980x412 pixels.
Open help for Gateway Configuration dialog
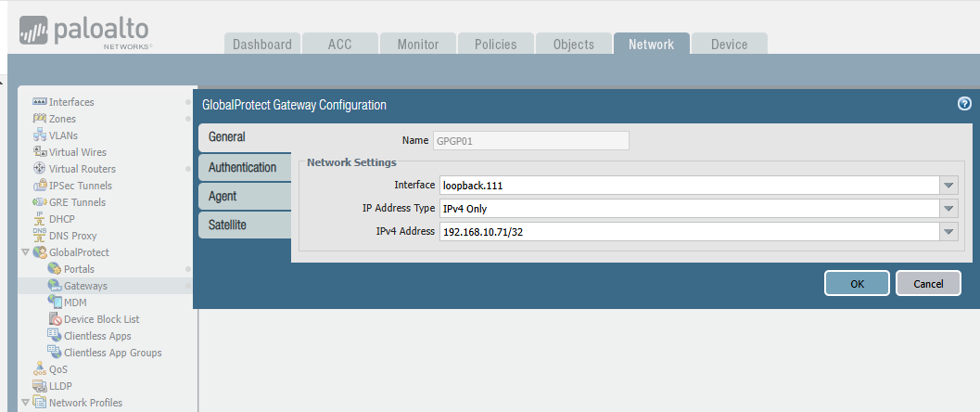pyautogui.click(x=964, y=105)
